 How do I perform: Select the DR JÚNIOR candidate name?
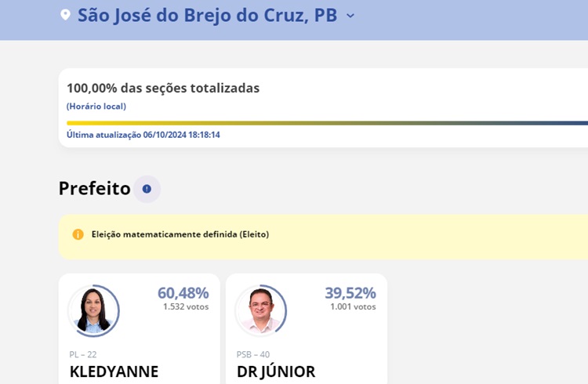[276, 371]
